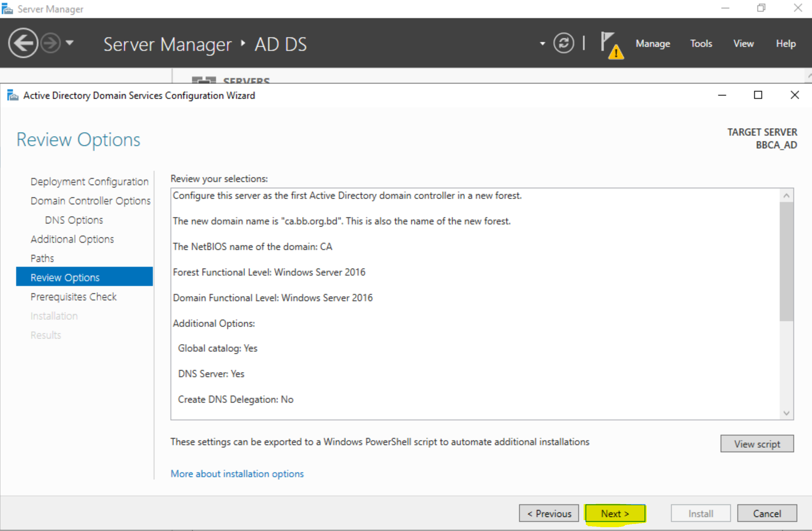Click the NetBIOS name line
The width and height of the screenshot is (812, 531).
(252, 246)
